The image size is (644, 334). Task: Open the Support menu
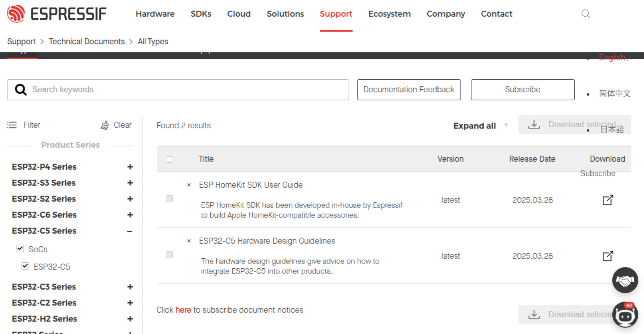[336, 14]
